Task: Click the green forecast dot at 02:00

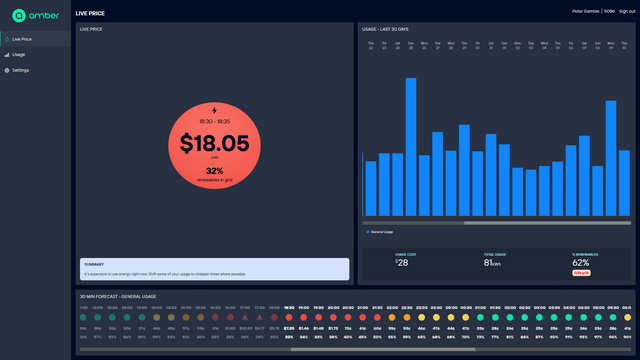Action: 510,318
